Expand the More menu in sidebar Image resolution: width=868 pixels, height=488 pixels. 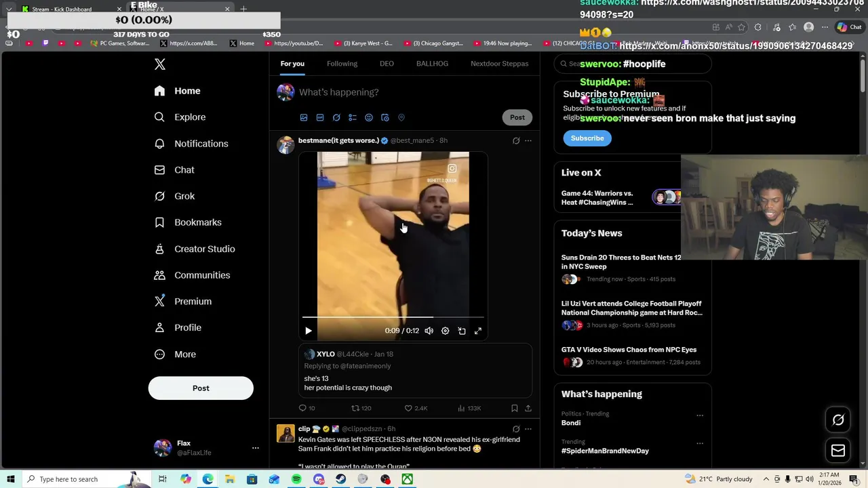coord(174,354)
